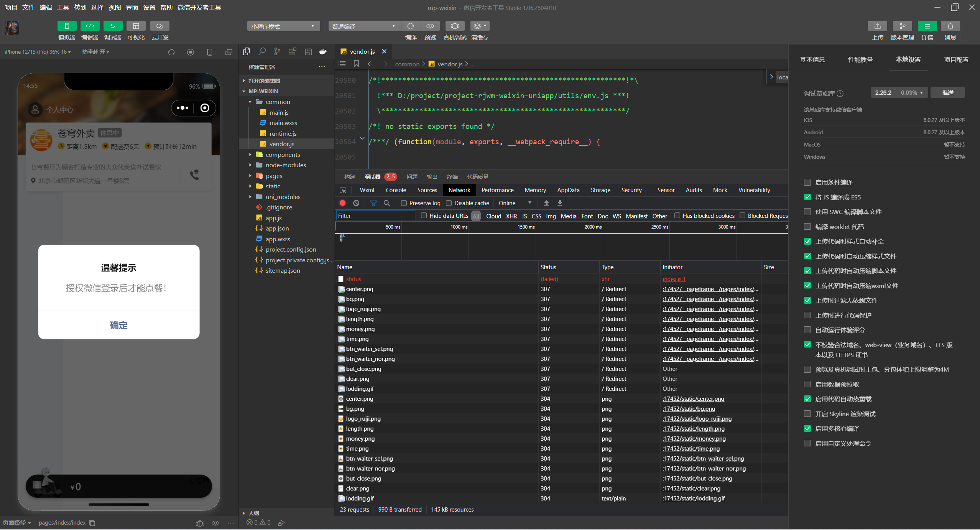Switch to the 项目配置 tab

coord(956,60)
